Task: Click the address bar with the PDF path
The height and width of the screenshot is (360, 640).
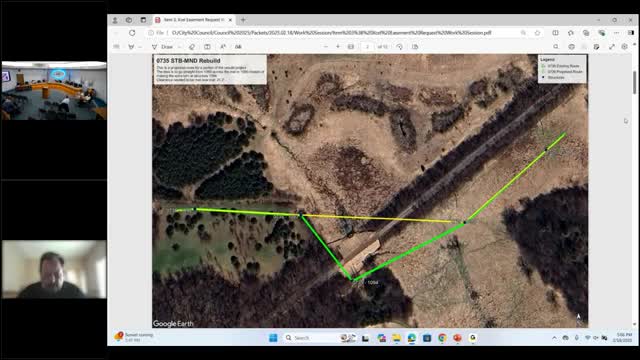Action: click(331, 33)
